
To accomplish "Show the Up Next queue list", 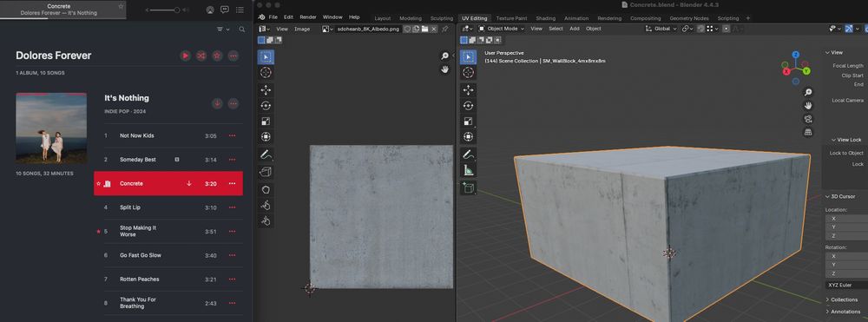I will [x=240, y=10].
